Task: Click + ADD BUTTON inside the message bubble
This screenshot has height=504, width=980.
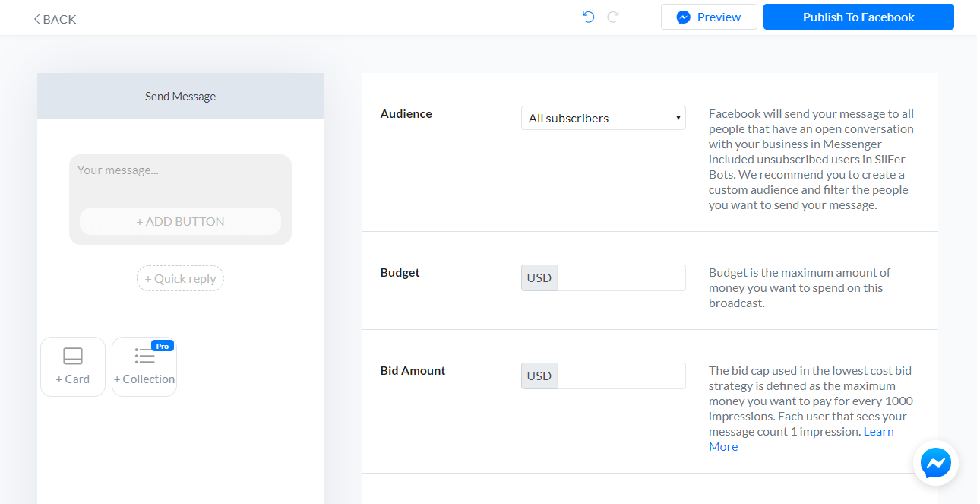Action: coord(180,221)
